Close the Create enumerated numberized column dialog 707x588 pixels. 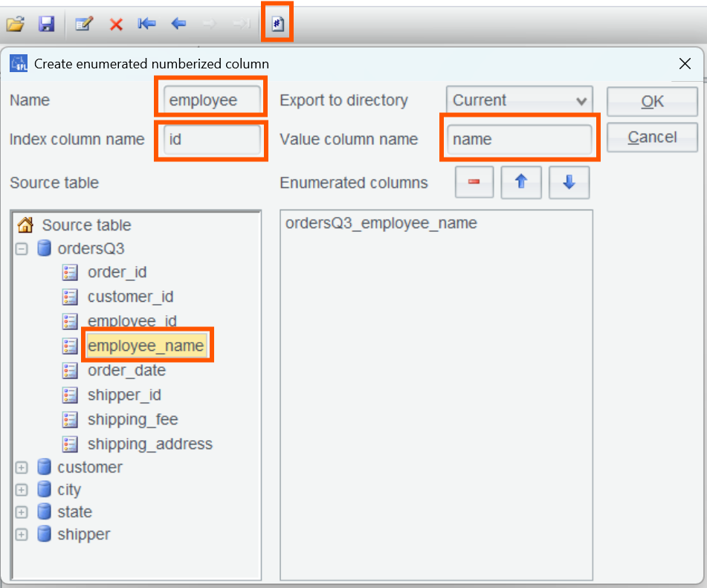(685, 64)
